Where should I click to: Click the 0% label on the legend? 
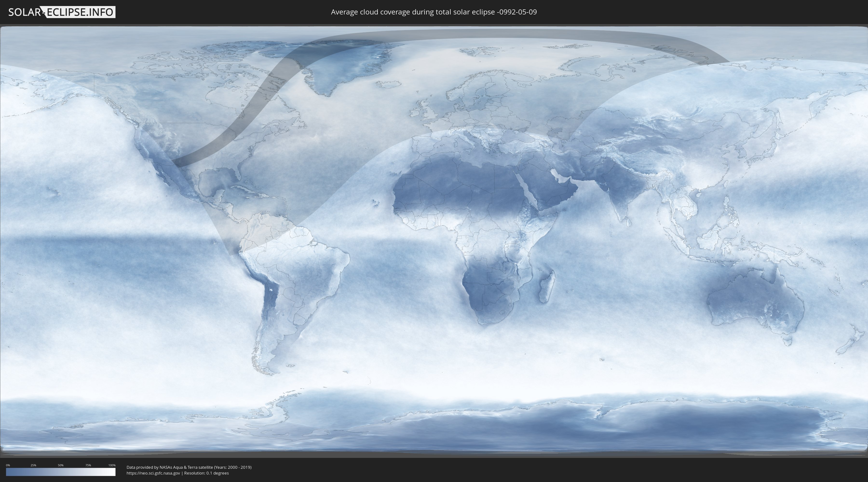point(8,465)
